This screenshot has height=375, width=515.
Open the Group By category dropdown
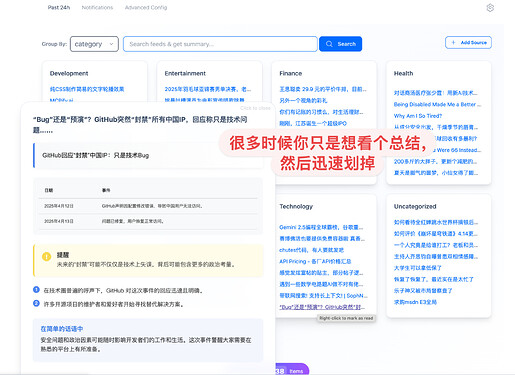[94, 44]
